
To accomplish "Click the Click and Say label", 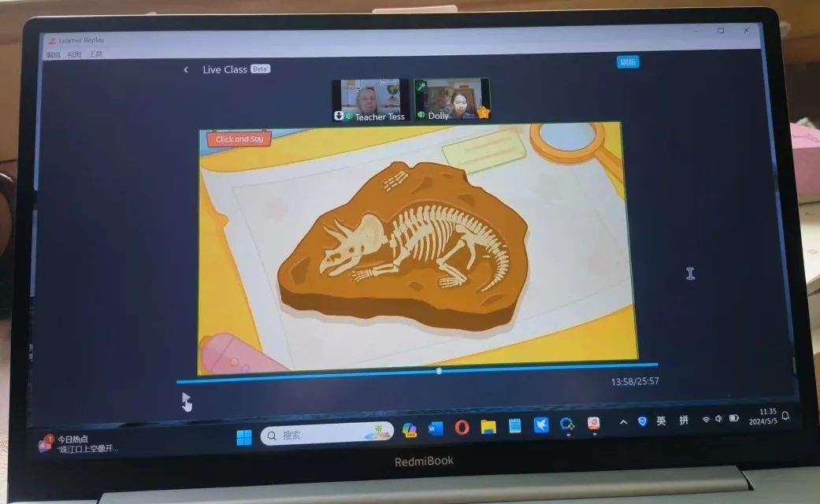I will tap(239, 139).
